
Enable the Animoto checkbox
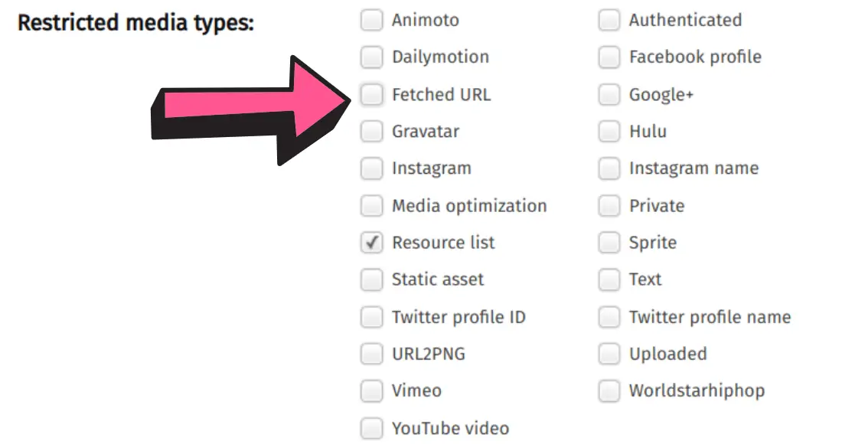pos(372,20)
